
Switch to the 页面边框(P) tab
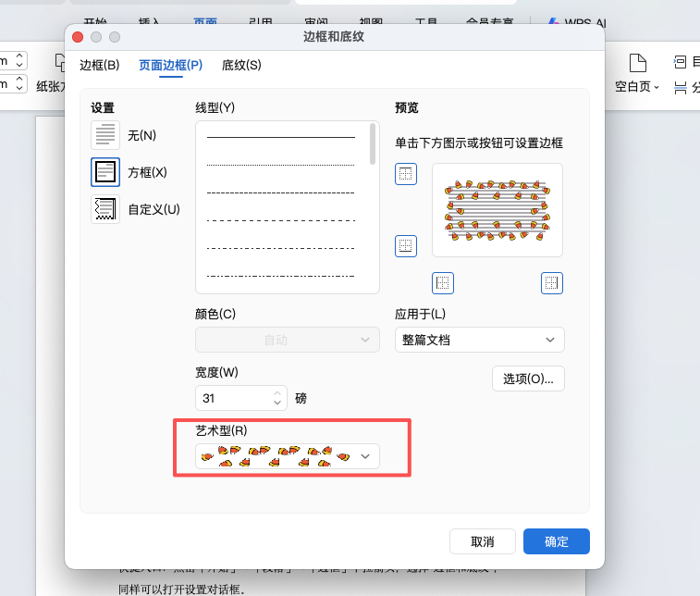click(170, 65)
